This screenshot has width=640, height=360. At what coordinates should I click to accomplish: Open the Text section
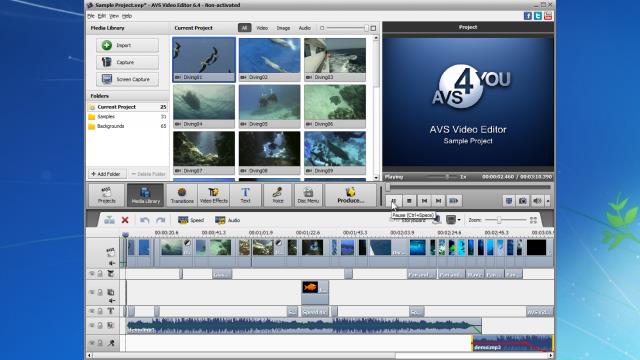pyautogui.click(x=245, y=195)
